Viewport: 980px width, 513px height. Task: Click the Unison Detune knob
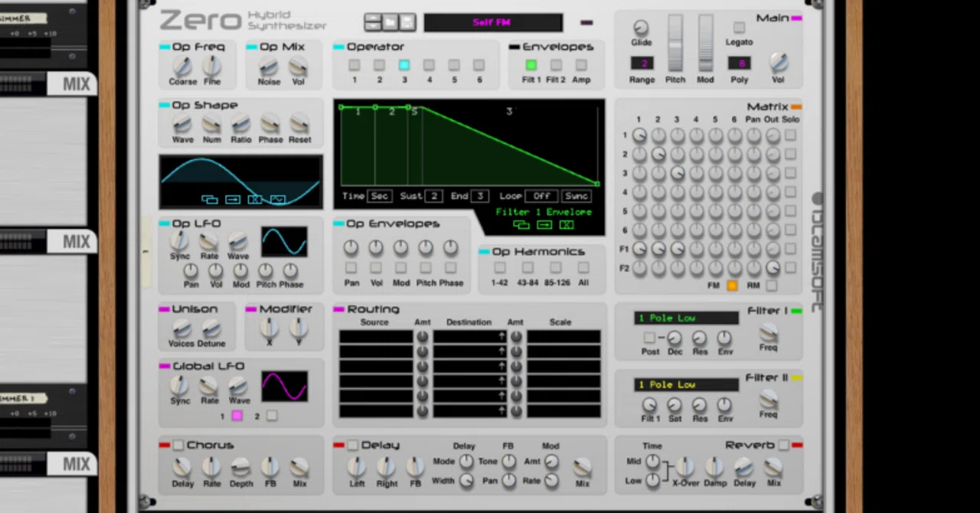click(x=211, y=329)
